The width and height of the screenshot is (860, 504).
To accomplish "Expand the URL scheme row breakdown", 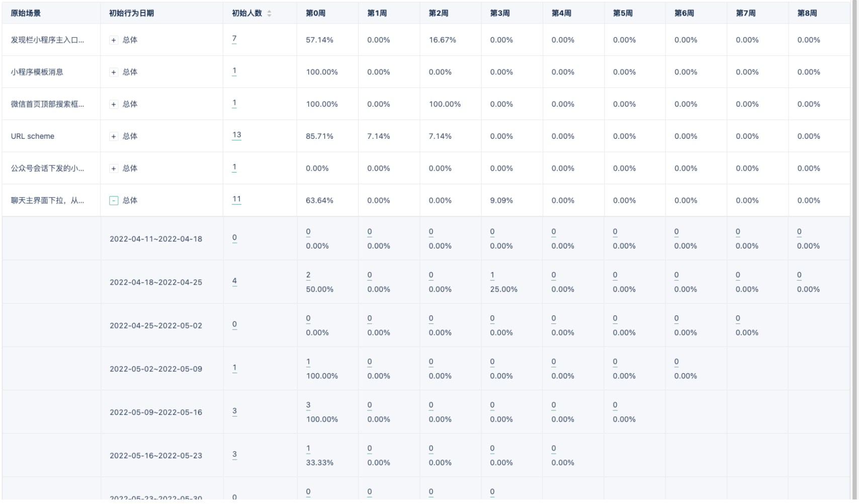I will [x=114, y=136].
